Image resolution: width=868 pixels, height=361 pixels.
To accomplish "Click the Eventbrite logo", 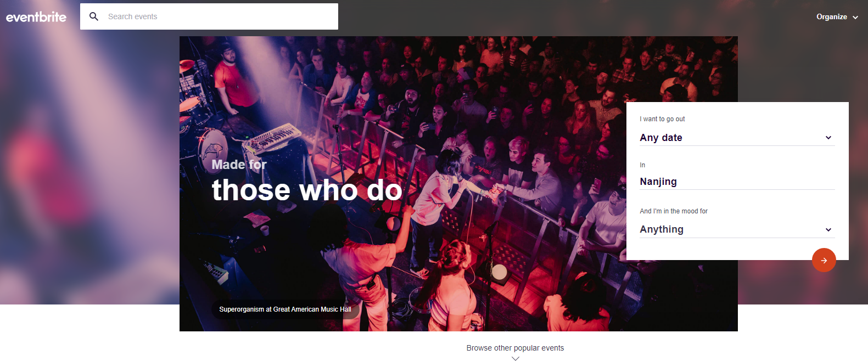I will (x=36, y=17).
